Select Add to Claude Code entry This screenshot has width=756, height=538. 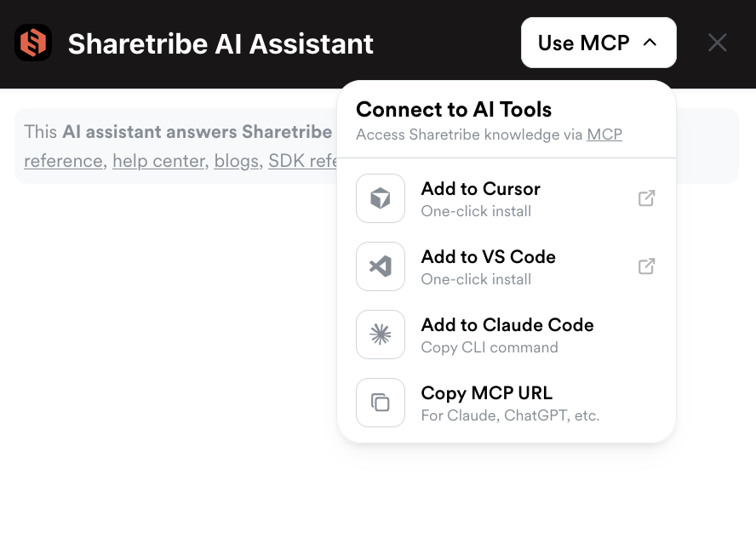(507, 335)
